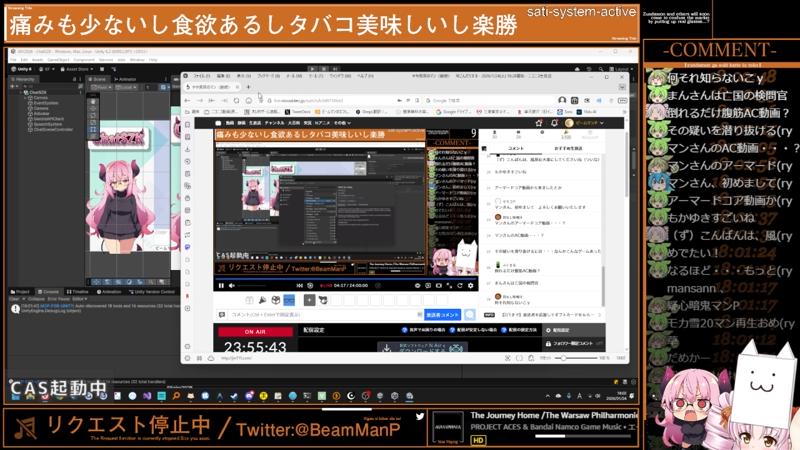800x450 pixels.
Task: Click the browser back arrow
Action: [187, 101]
